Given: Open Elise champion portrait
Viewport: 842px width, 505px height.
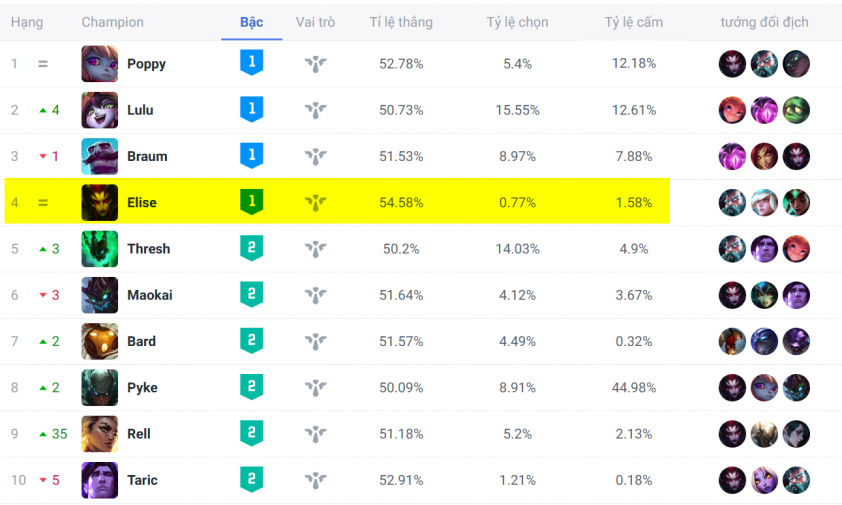Looking at the screenshot, I should tap(99, 203).
